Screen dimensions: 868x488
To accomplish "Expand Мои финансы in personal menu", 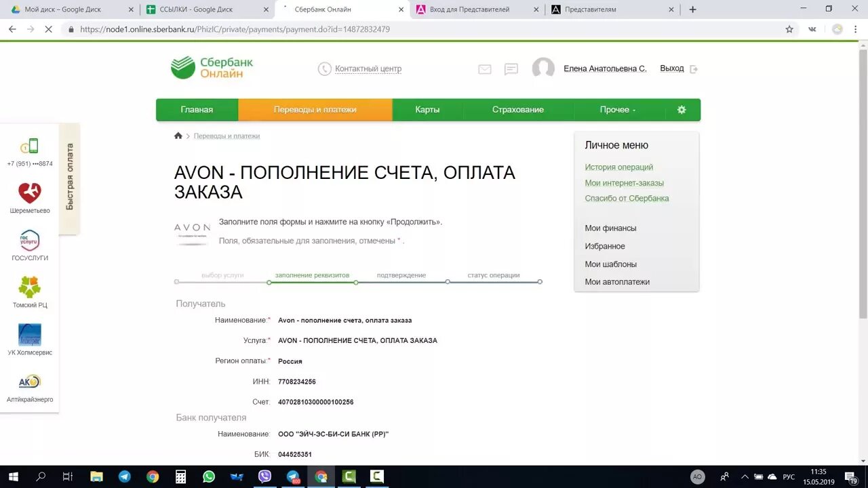I will (610, 228).
